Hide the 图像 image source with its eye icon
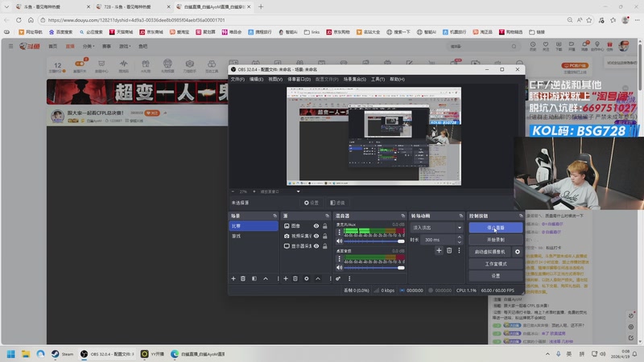Image resolution: width=644 pixels, height=362 pixels. 316,226
